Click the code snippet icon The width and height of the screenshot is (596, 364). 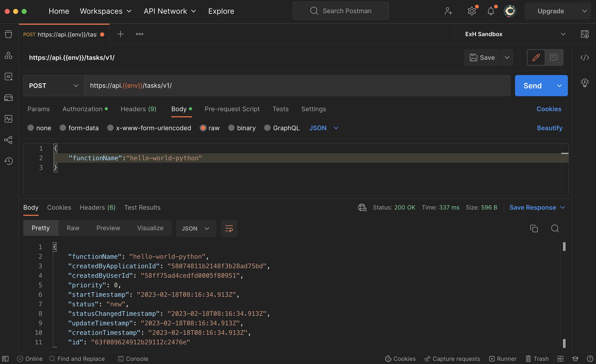click(584, 57)
